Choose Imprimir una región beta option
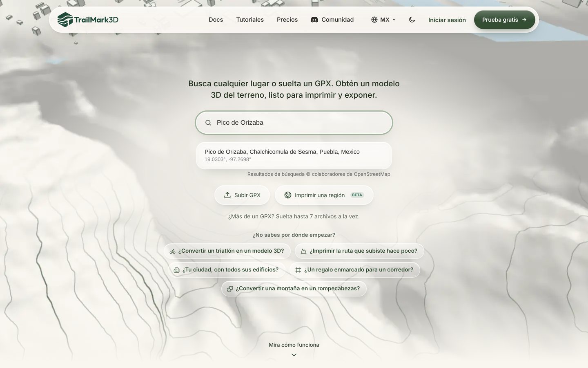 click(324, 195)
